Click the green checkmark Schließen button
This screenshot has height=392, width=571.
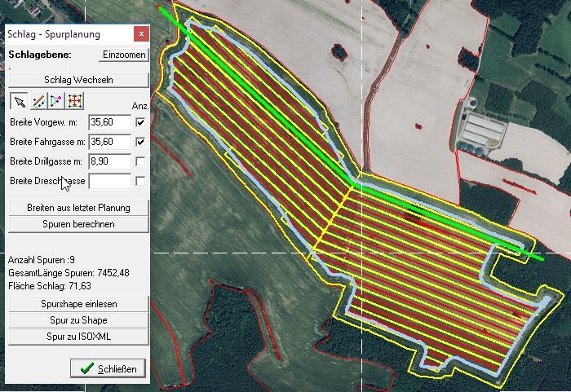click(108, 368)
